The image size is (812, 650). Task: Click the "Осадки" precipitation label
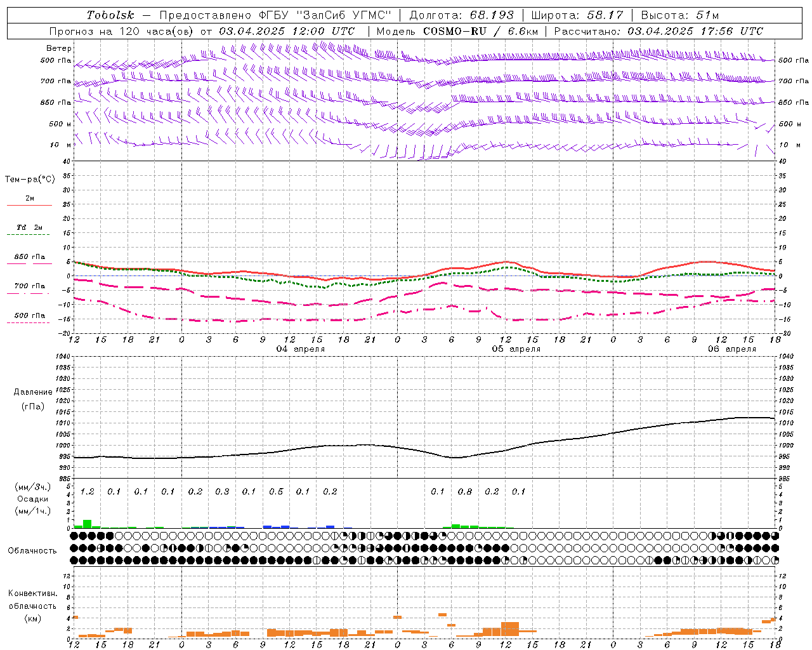click(33, 499)
